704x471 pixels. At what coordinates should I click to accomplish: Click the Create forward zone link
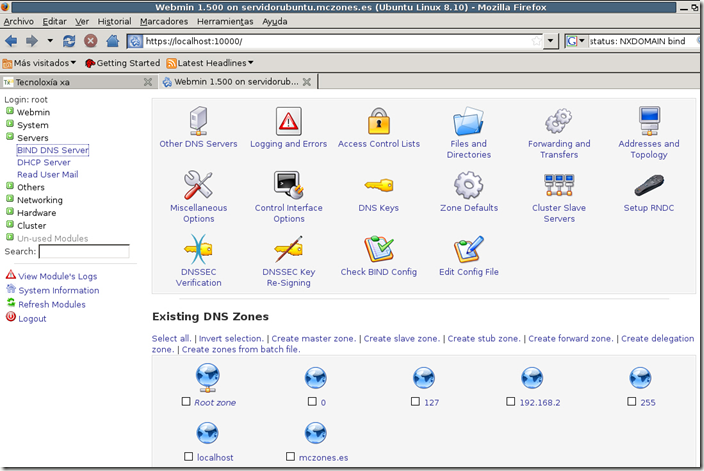click(570, 339)
